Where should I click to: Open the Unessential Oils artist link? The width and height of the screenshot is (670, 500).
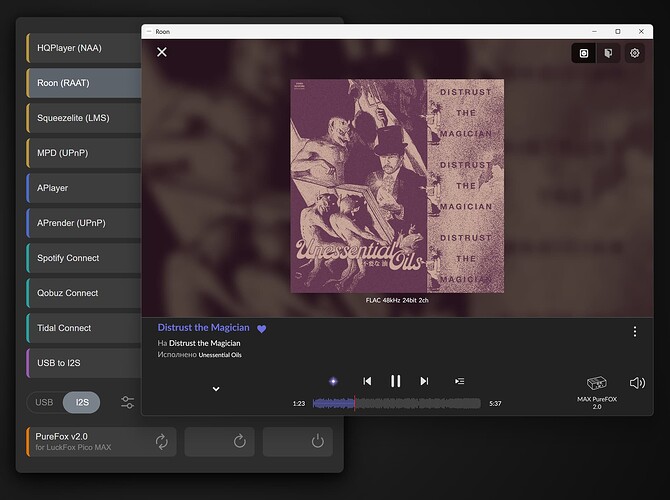point(220,355)
